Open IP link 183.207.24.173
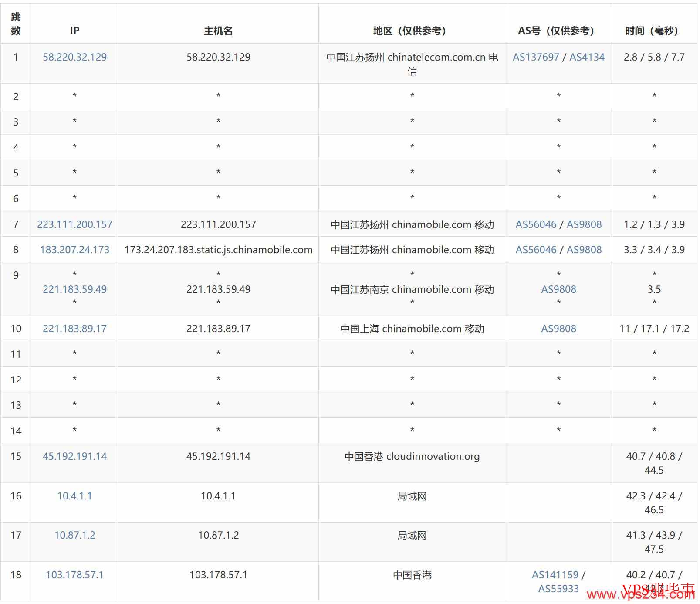The width and height of the screenshot is (700, 604). pos(74,250)
